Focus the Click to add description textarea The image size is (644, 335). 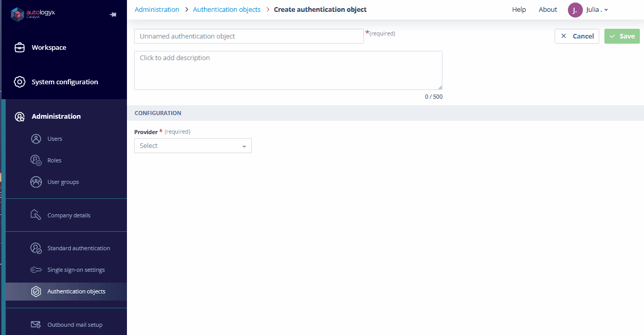(x=288, y=70)
